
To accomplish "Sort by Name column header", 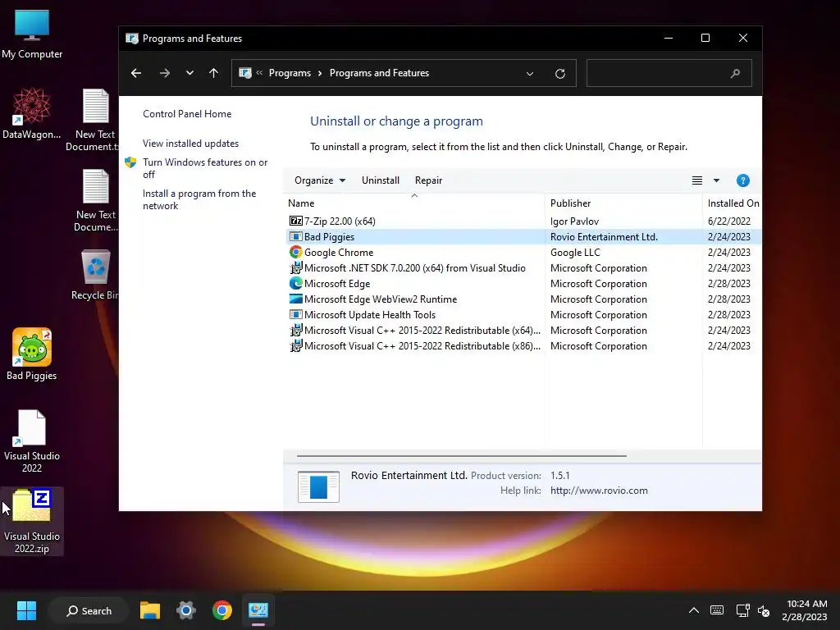I will [x=414, y=203].
